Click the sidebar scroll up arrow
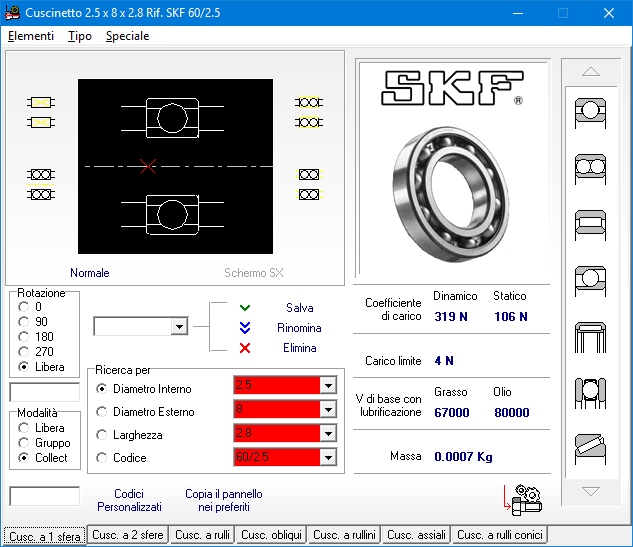 591,72
